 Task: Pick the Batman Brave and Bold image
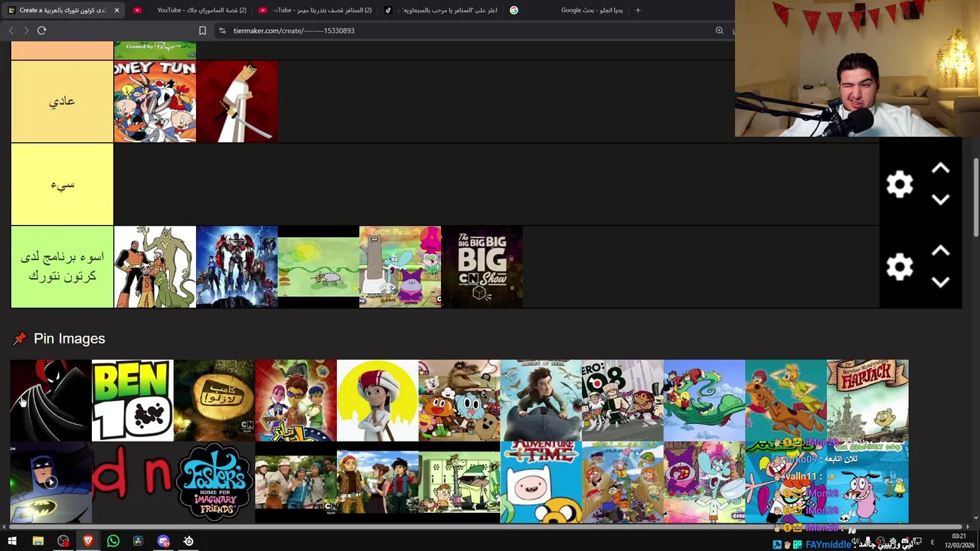click(51, 482)
